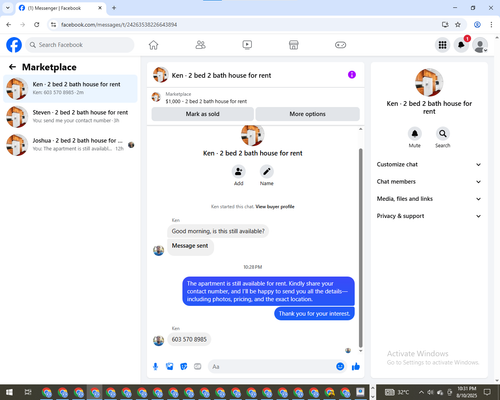Open the Video icon in top navigation
Image resolution: width=500 pixels, height=400 pixels.
tap(247, 45)
